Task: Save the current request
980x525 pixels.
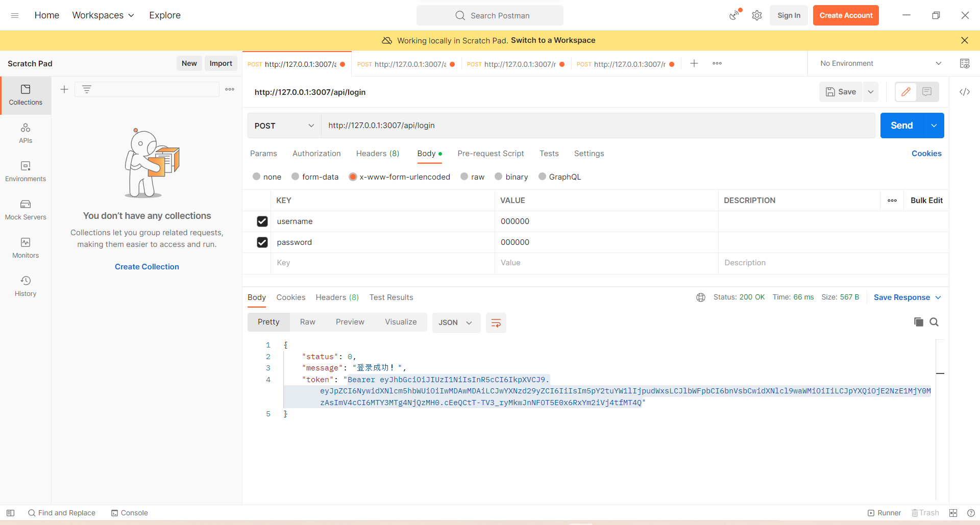Action: 841,92
